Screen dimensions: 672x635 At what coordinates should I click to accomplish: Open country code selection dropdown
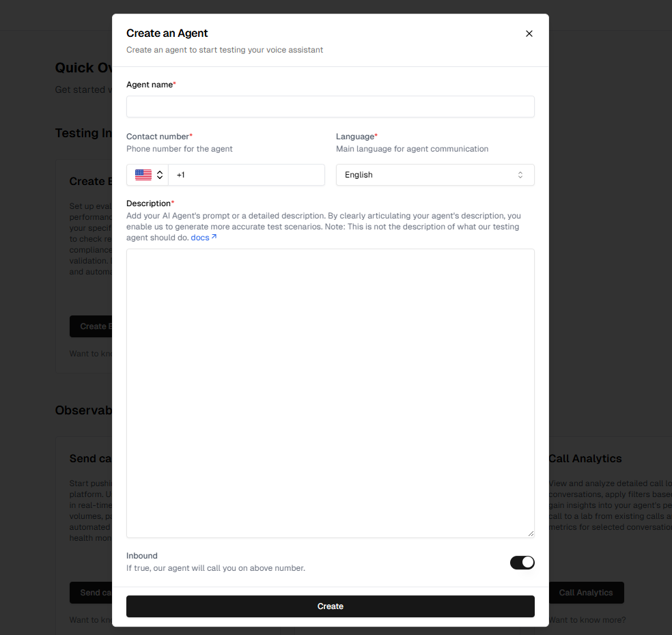147,175
